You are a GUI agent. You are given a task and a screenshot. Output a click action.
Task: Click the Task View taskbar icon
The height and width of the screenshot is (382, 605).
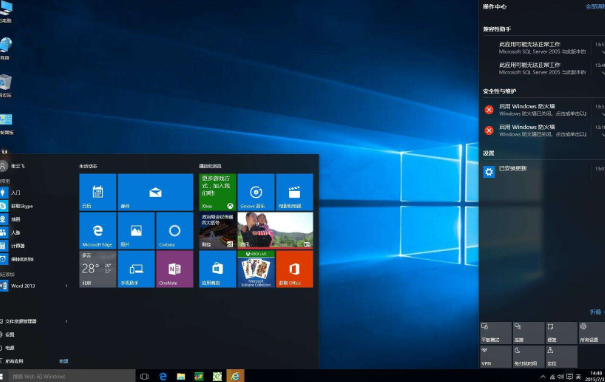coord(144,377)
